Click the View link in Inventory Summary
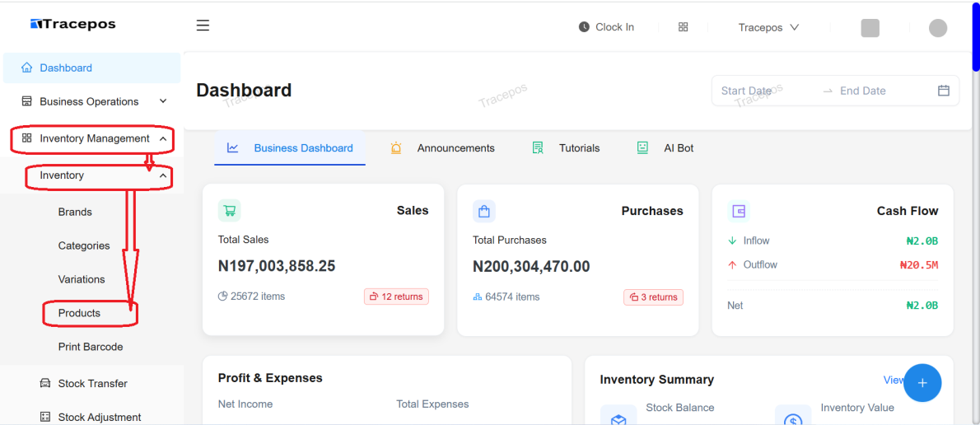980x425 pixels. 894,380
